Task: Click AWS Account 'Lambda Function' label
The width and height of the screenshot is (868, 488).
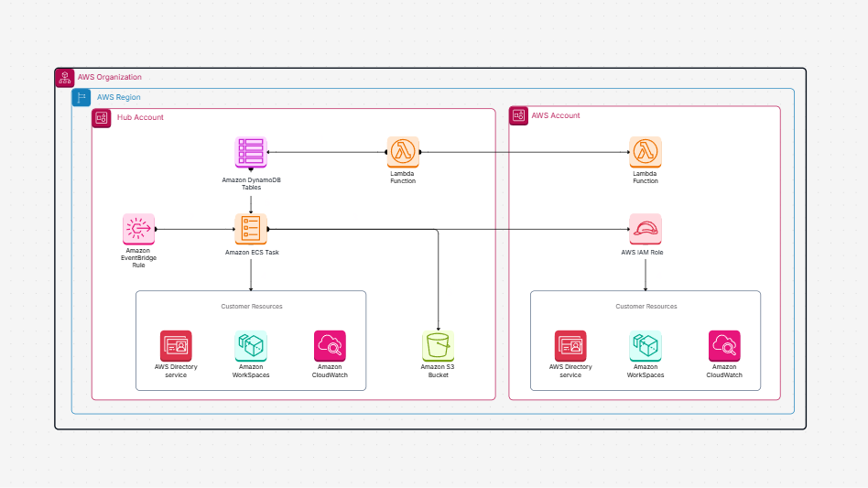Action: click(646, 177)
